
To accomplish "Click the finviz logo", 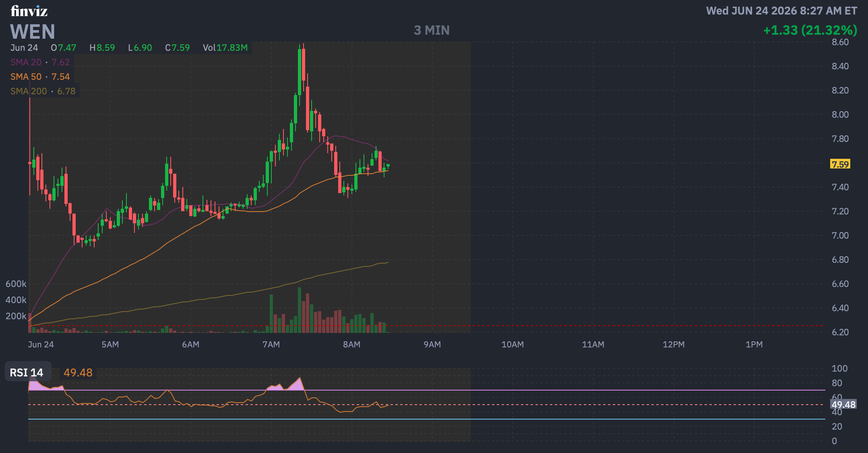I will coord(29,11).
